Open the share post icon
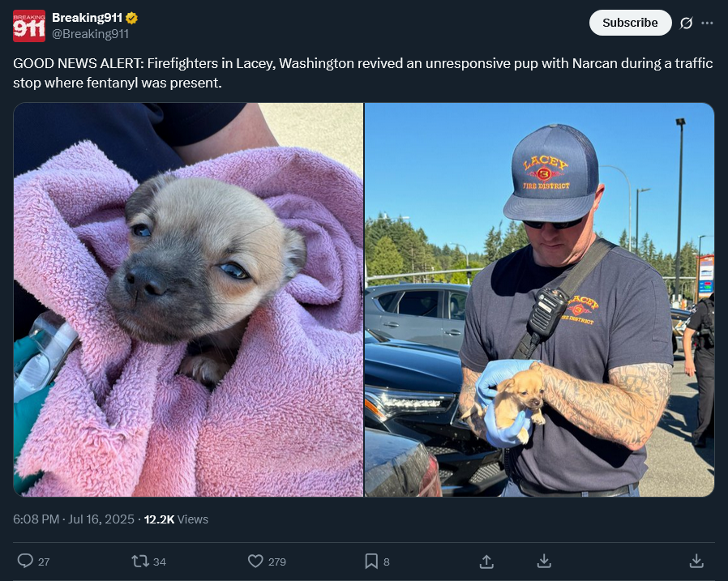 click(x=486, y=562)
